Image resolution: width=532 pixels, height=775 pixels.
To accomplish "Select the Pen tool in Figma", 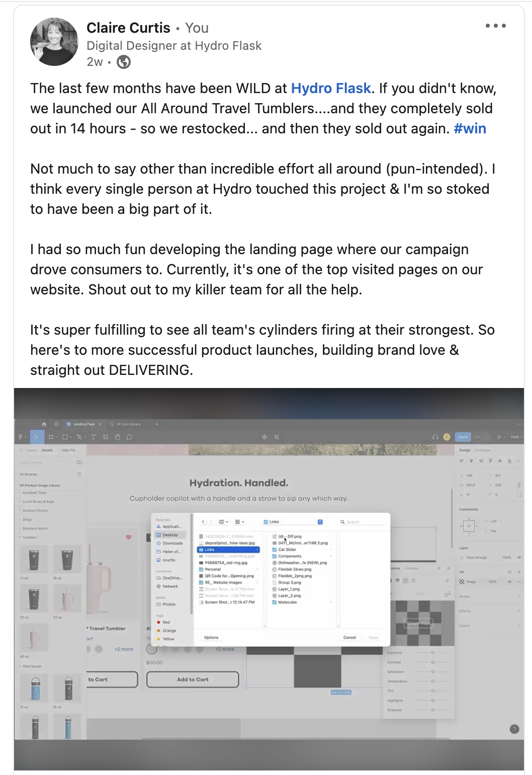I will (79, 437).
